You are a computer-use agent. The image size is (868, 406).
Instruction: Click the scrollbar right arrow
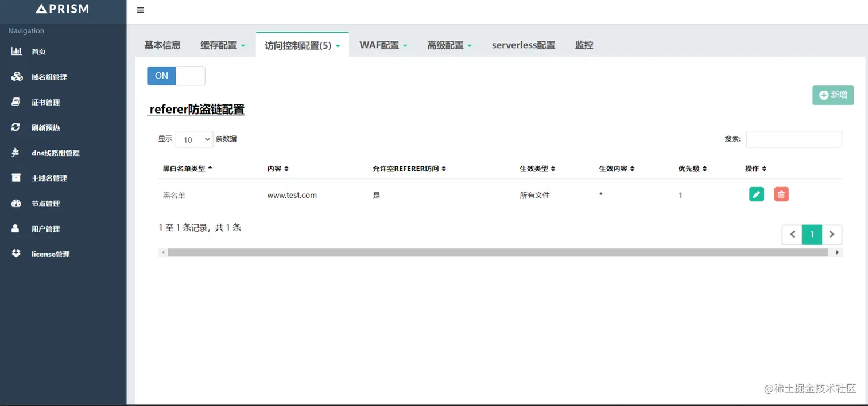(x=838, y=252)
